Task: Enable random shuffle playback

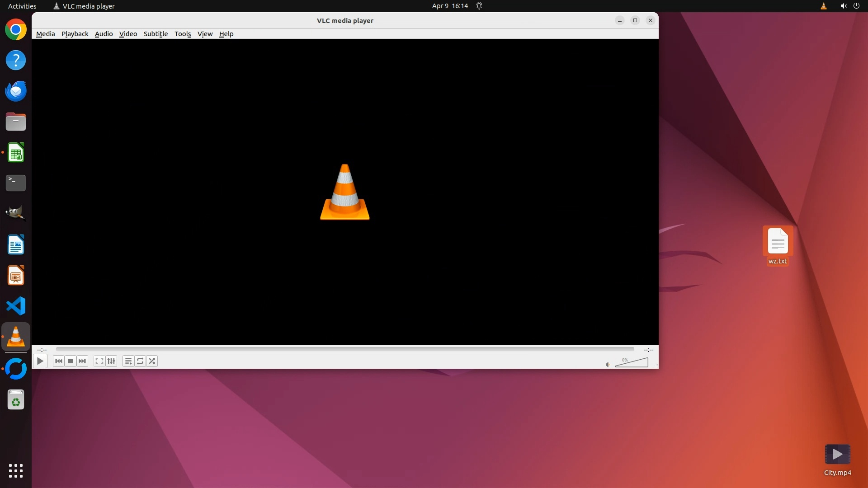Action: 152,361
